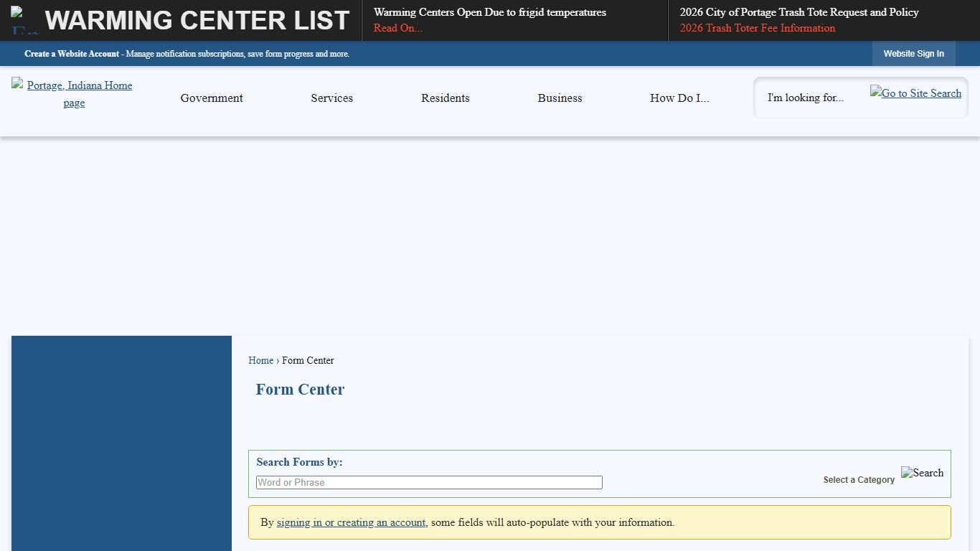
Task: Navigate to Home via the breadcrumb
Action: (x=260, y=360)
